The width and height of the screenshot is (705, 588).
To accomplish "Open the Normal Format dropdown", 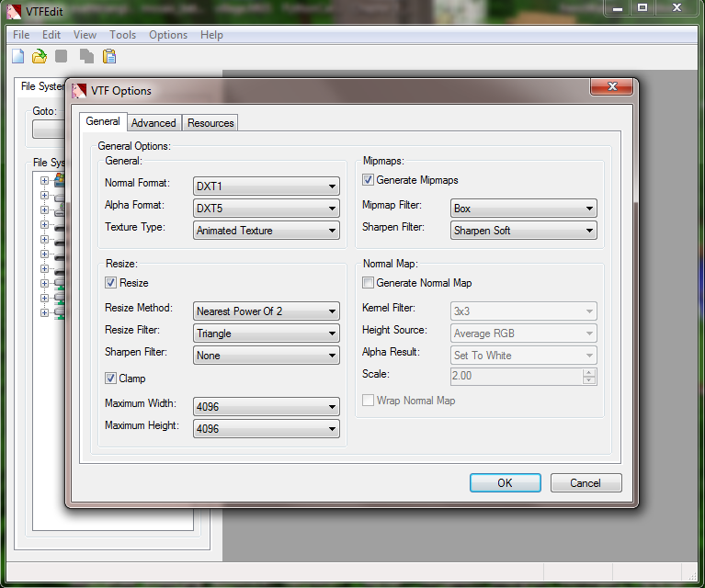I will point(267,187).
